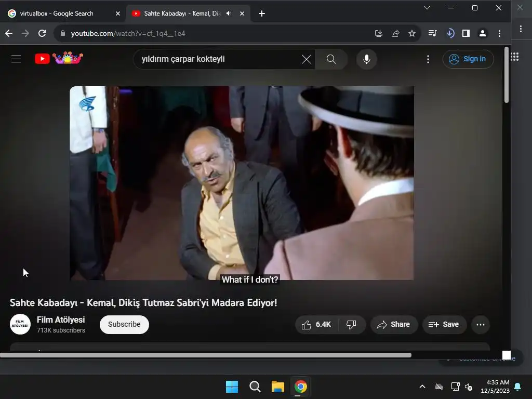Viewport: 532px width, 399px height.
Task: Click the vertical page scrollbar thumb
Action: pos(506,75)
